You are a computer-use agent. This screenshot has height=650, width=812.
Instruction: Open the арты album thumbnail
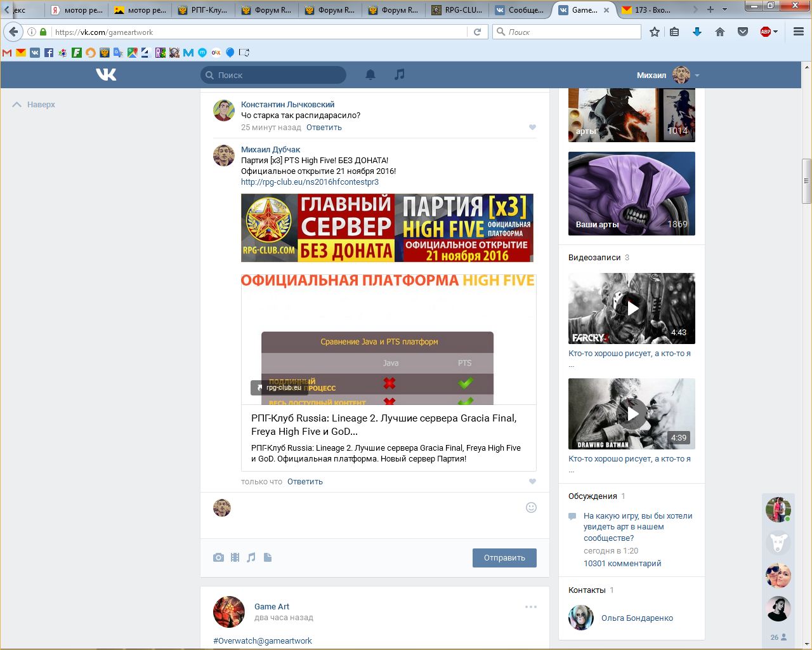[x=632, y=116]
